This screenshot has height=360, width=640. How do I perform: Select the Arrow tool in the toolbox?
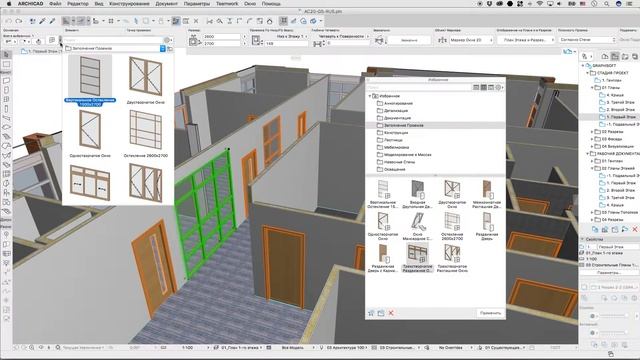(x=6, y=54)
